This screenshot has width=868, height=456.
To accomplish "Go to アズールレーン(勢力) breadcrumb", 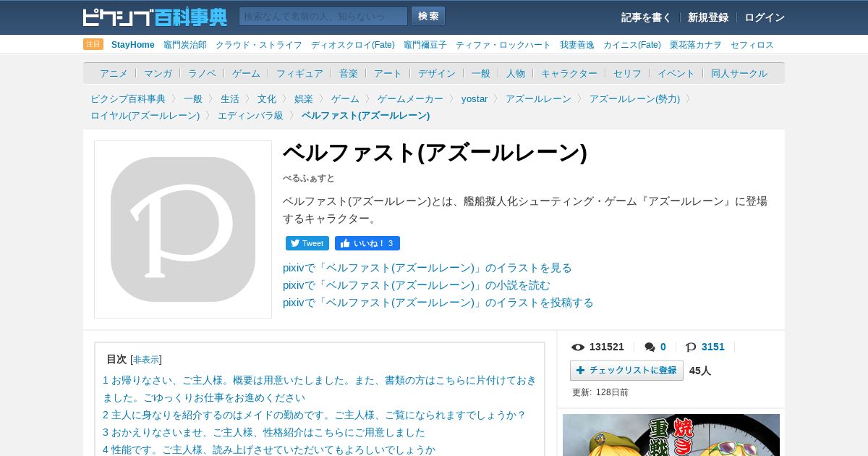I will [x=634, y=98].
